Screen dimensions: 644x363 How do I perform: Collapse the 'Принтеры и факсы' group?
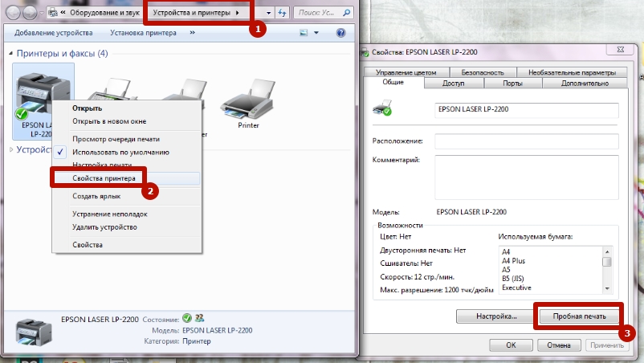coord(11,54)
